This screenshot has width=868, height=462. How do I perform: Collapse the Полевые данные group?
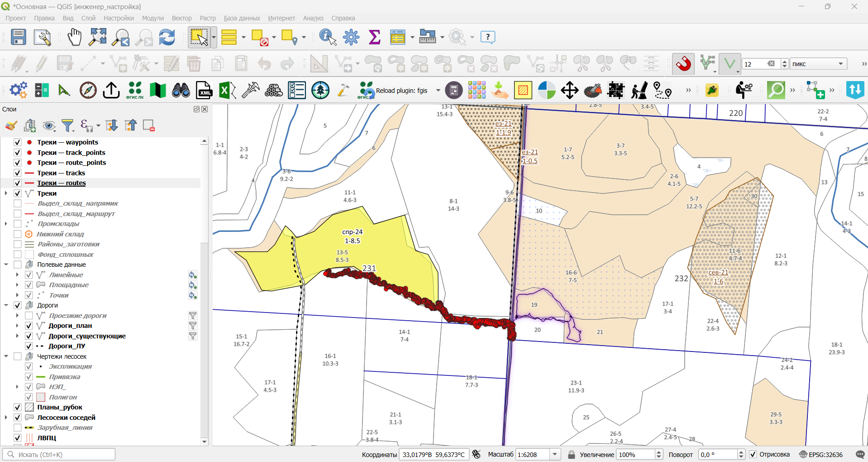click(x=6, y=265)
